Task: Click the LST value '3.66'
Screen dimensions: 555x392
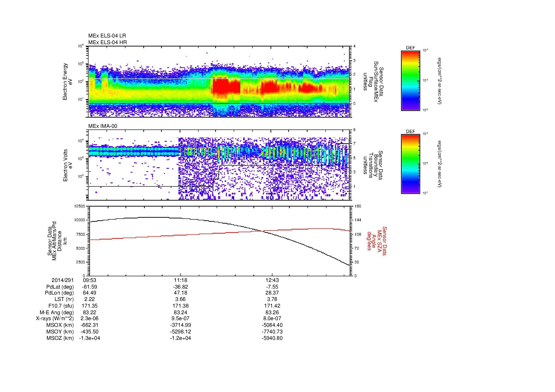Action: (180, 300)
